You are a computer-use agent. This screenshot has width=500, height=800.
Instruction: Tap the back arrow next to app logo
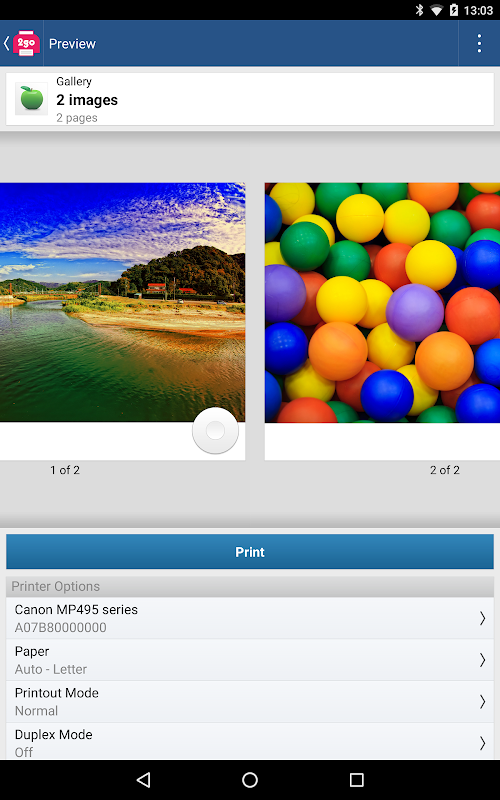(6, 43)
